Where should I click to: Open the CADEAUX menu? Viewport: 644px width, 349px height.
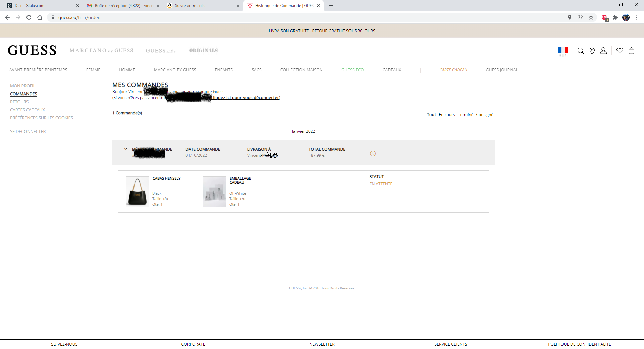392,70
